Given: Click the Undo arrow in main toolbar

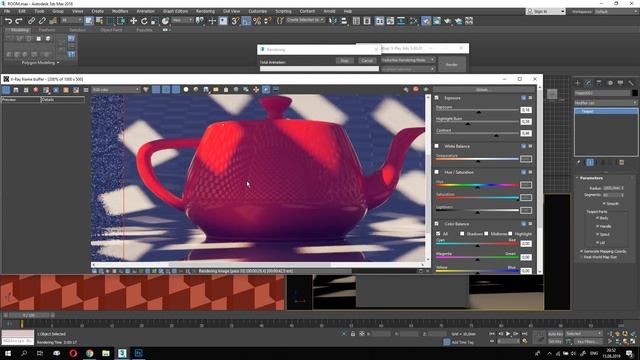Looking at the screenshot, I should click(x=8, y=21).
